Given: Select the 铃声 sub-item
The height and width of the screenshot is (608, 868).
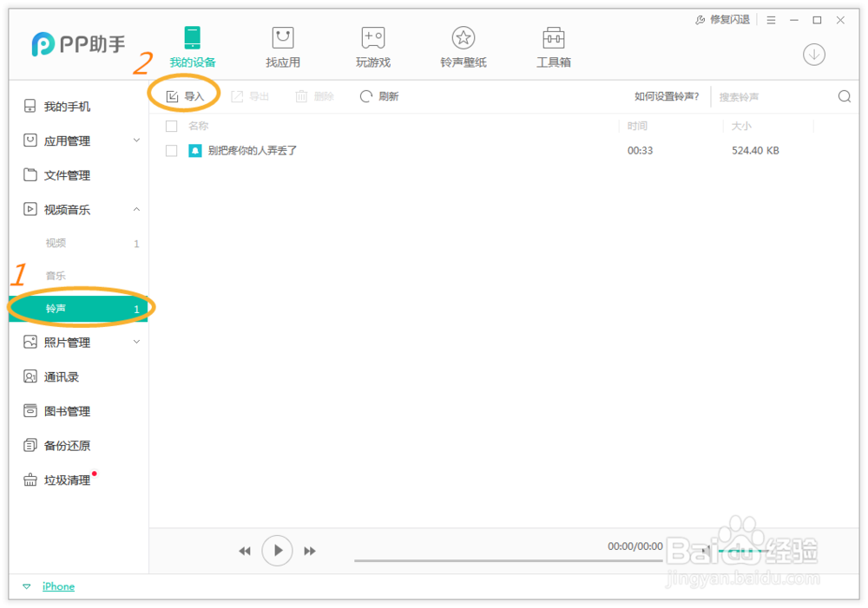Looking at the screenshot, I should point(78,309).
